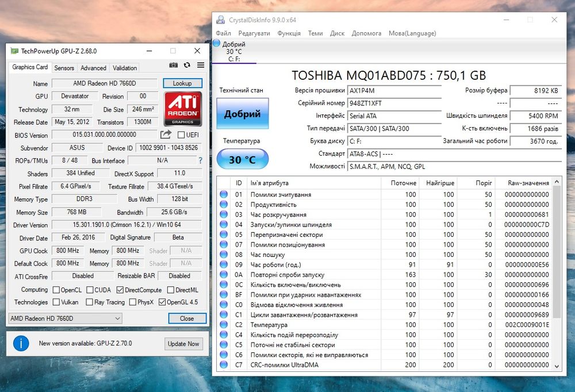Click status orb for attribute C7
Screen dimensions: 575x392
(224, 364)
